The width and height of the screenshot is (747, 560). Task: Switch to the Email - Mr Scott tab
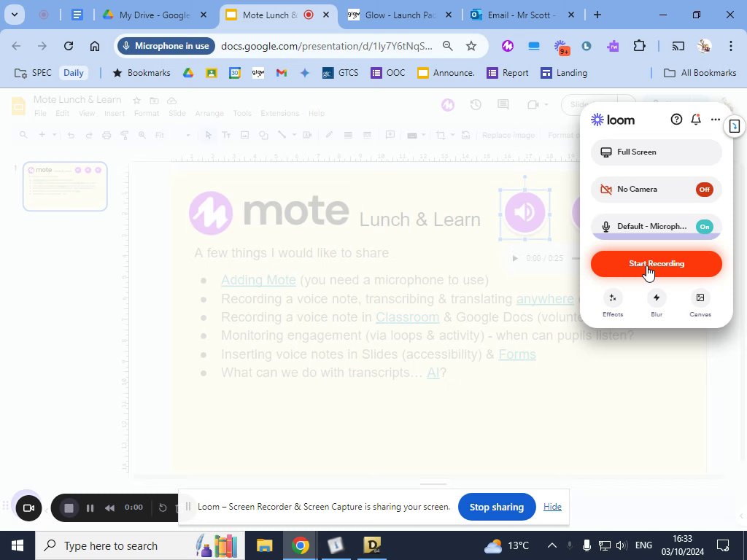tap(522, 15)
